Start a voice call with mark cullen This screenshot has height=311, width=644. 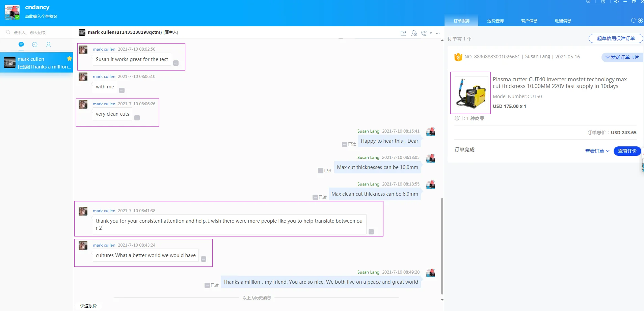pos(424,33)
